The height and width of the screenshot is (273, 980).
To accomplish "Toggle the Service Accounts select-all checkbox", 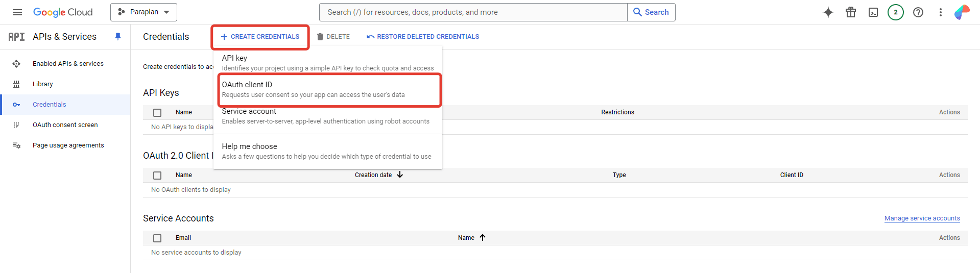I will tap(157, 238).
